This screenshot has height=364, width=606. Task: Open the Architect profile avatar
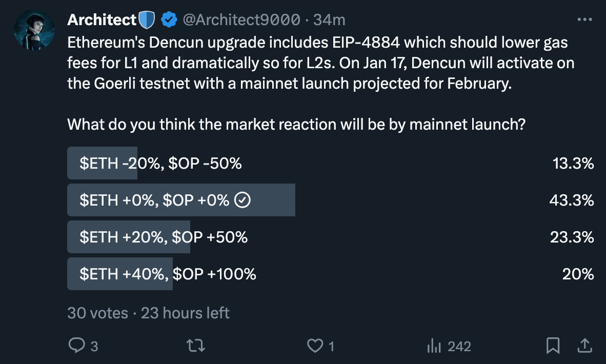click(x=34, y=30)
